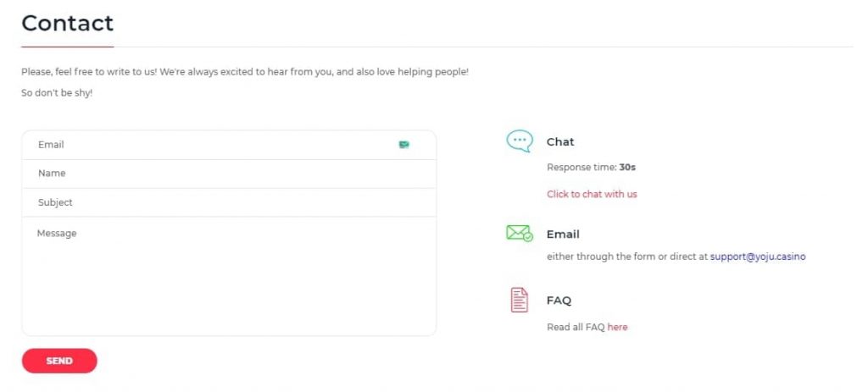868x392 pixels.
Task: Click the 'Read all FAQ' text
Action: coord(576,327)
